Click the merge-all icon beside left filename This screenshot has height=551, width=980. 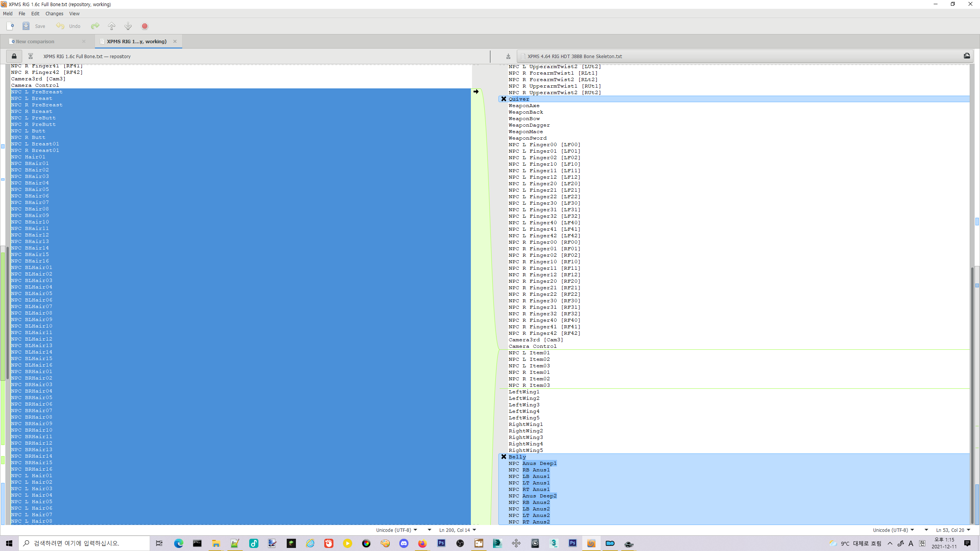(31, 56)
